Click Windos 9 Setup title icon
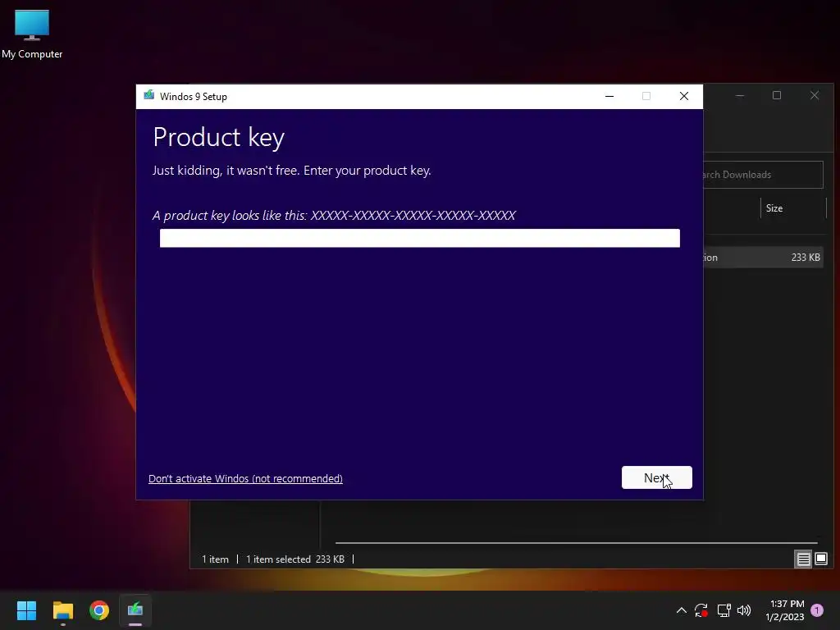This screenshot has width=840, height=630. click(149, 96)
